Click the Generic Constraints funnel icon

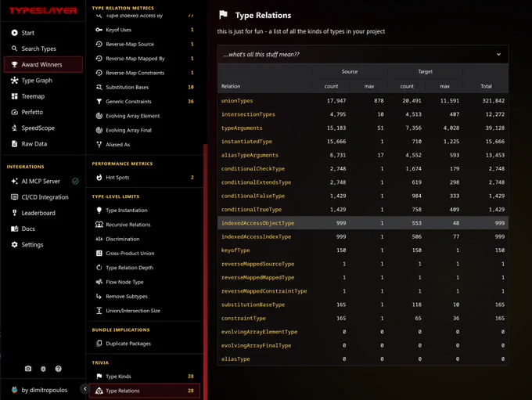[99, 102]
